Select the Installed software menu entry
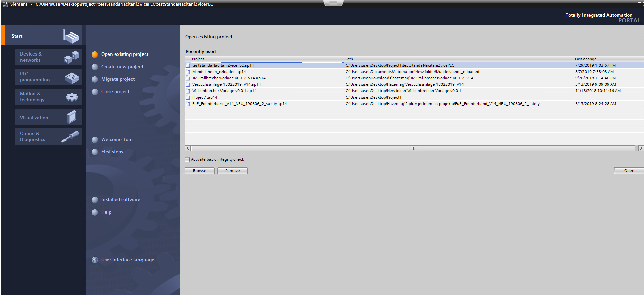 coord(121,199)
